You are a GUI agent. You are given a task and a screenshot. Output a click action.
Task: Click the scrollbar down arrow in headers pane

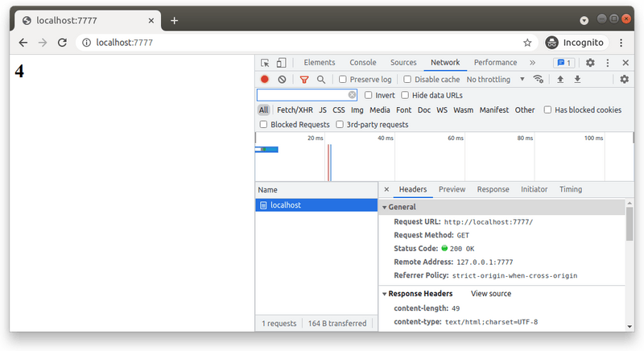tap(630, 327)
